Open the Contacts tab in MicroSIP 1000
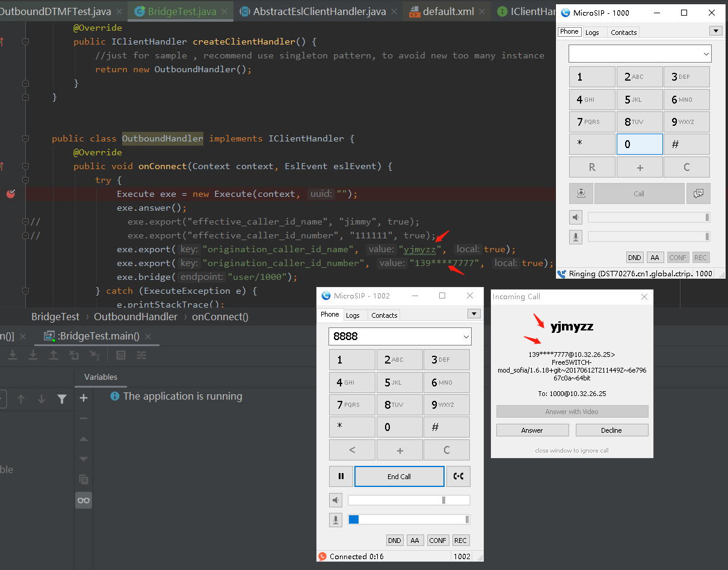 tap(624, 33)
